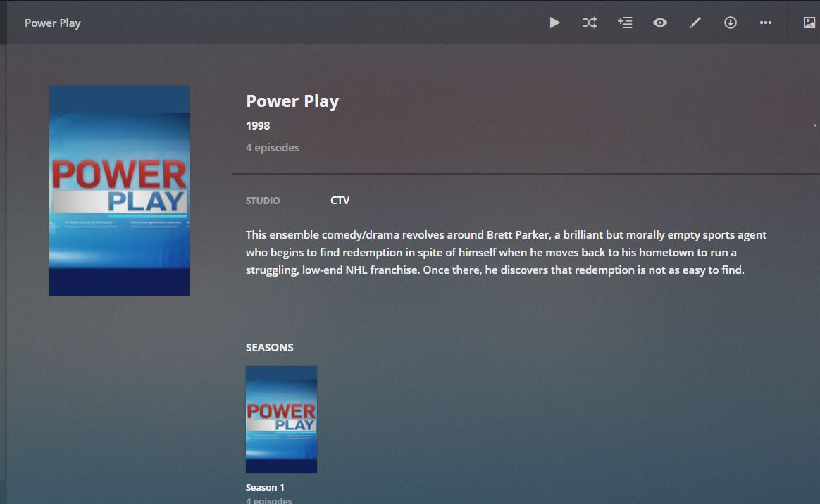Image resolution: width=820 pixels, height=504 pixels.
Task: Open the more options ellipsis menu
Action: 766,23
